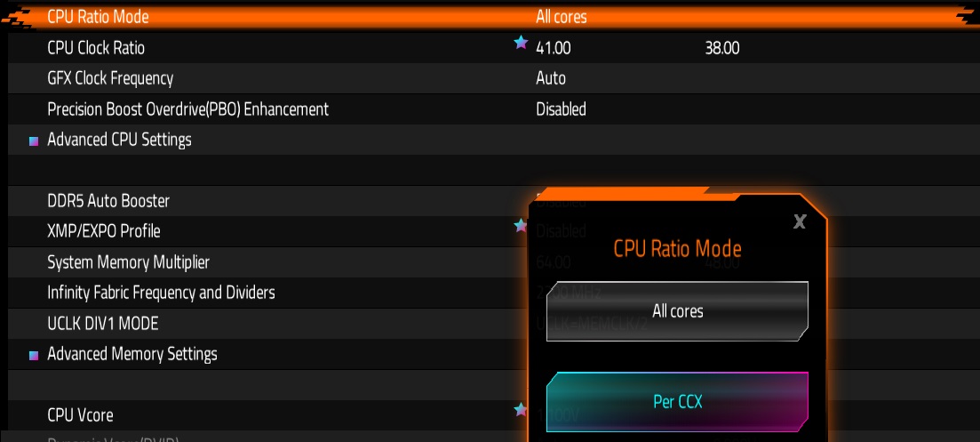The image size is (980, 442).
Task: Close the CPU Ratio Mode popup
Action: (800, 221)
